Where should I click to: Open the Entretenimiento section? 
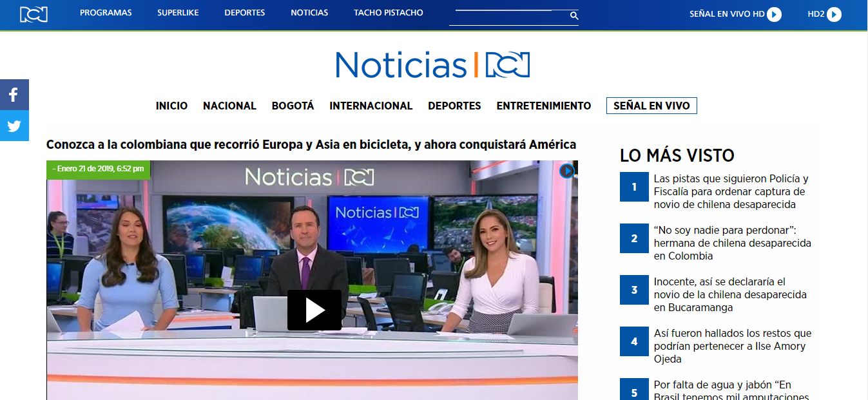coord(543,106)
